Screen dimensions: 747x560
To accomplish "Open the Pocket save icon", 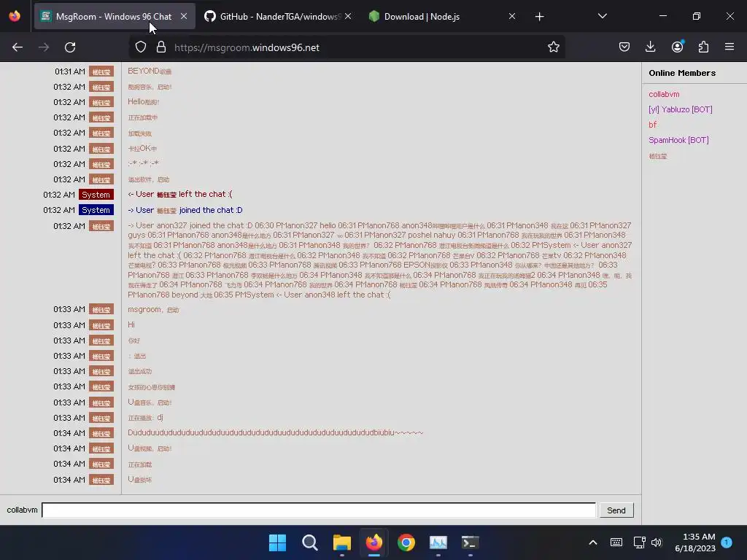I will (624, 47).
